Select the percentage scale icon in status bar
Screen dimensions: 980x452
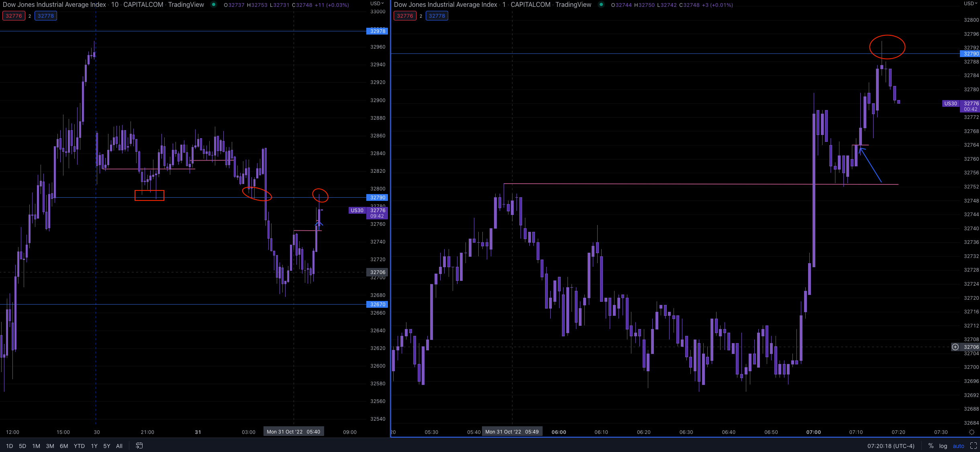coord(931,446)
